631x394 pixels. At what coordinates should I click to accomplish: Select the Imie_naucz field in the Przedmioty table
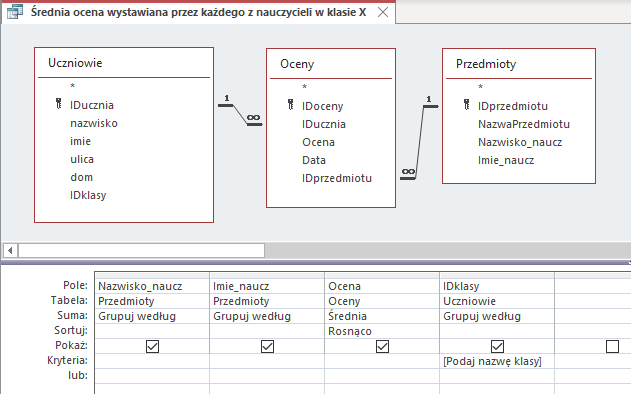tap(506, 161)
